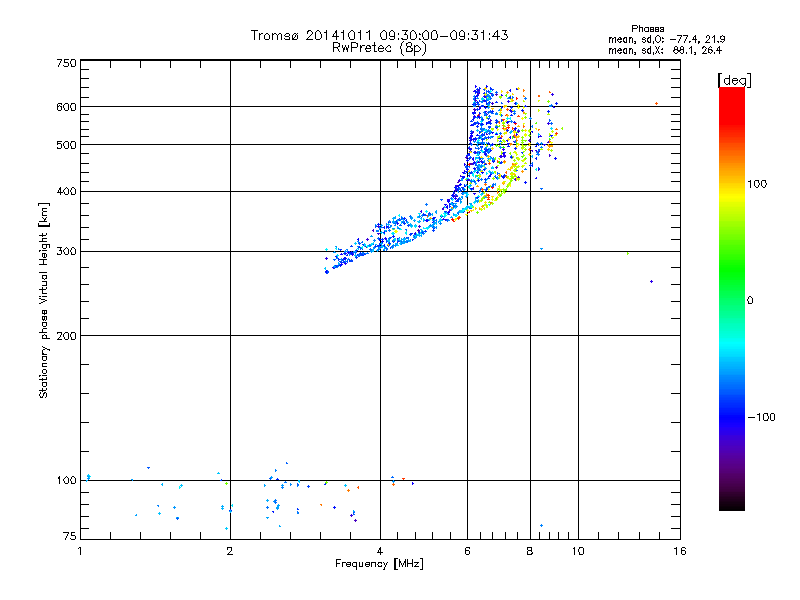Click the '[deg]' color bar unit label
The height and width of the screenshot is (600, 800).
coord(734,80)
